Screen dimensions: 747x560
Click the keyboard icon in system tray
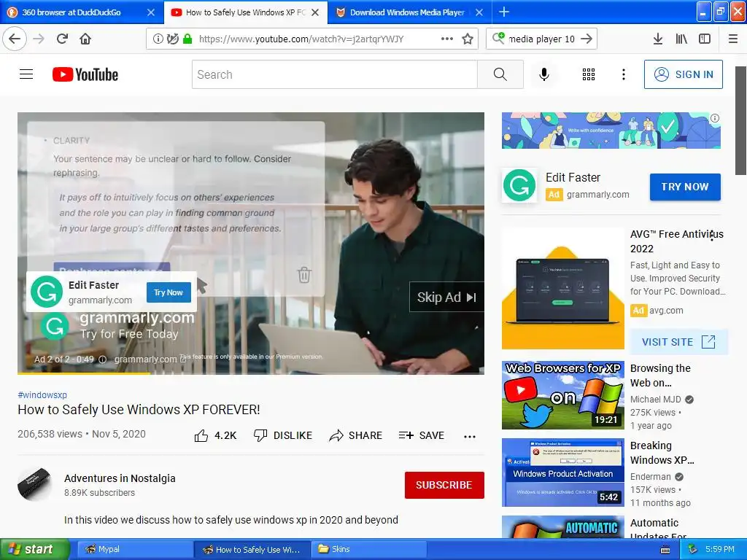[x=665, y=550]
